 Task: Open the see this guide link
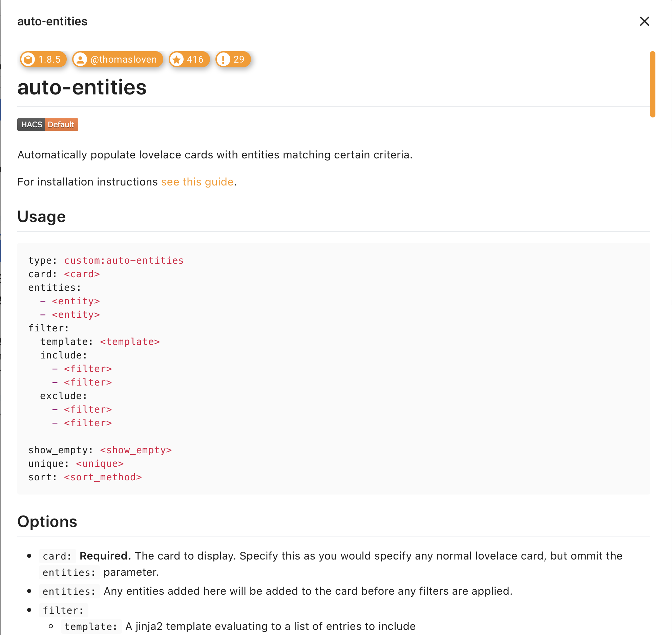coord(197,182)
